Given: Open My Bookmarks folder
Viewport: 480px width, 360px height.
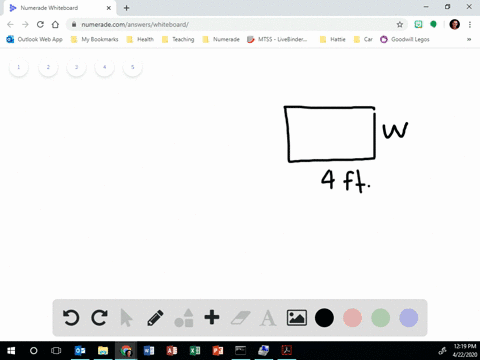Looking at the screenshot, I should (x=95, y=39).
